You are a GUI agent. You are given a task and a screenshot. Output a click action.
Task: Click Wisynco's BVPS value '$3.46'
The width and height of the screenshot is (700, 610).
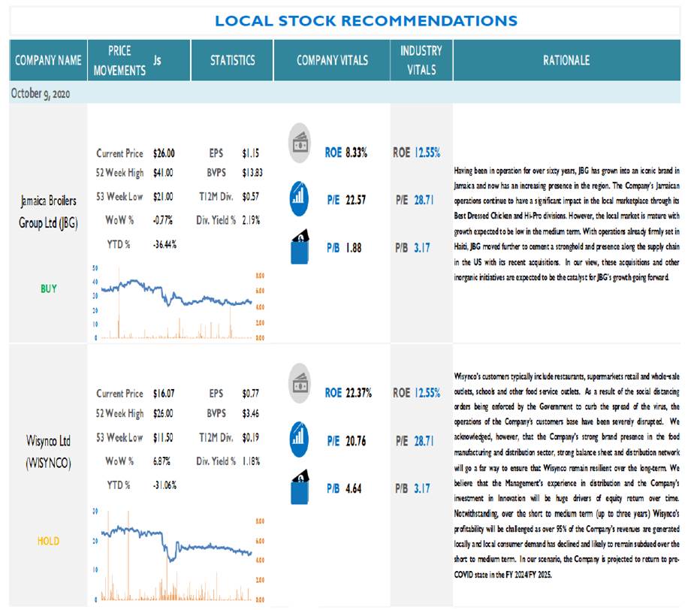click(250, 413)
